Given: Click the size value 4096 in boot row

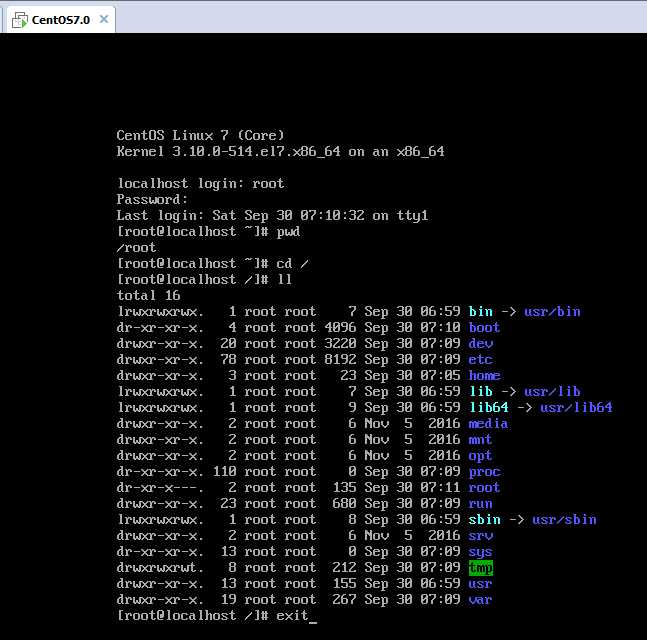Looking at the screenshot, I should (340, 327).
